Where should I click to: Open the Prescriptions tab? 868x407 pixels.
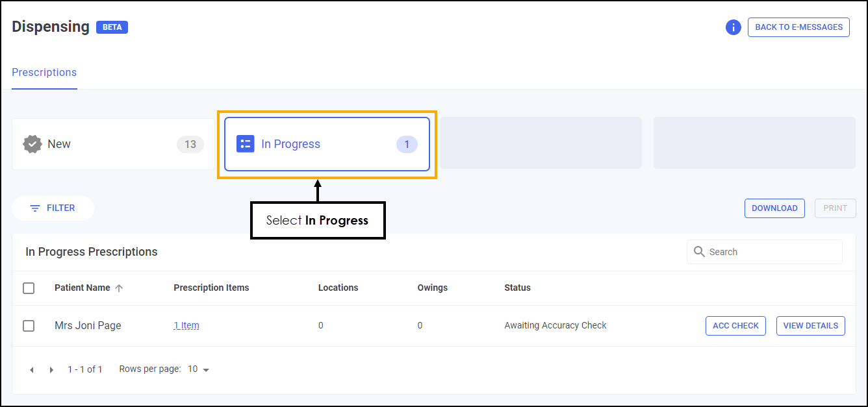point(44,73)
